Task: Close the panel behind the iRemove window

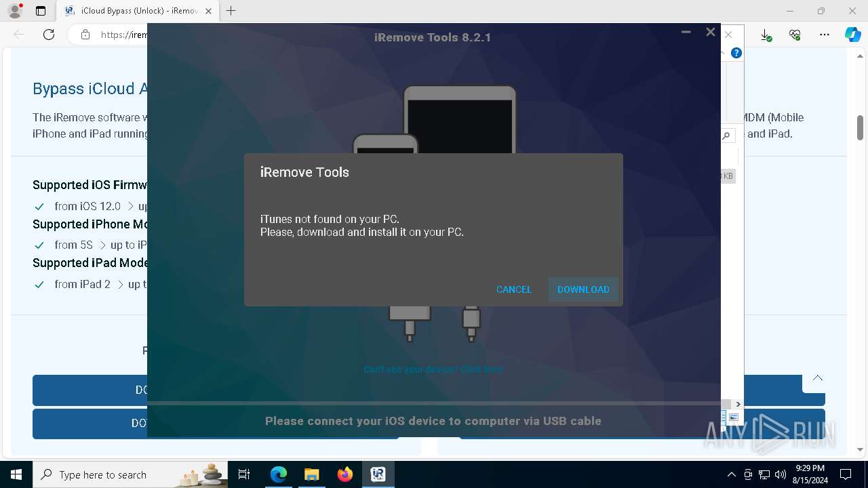Action: (728, 35)
